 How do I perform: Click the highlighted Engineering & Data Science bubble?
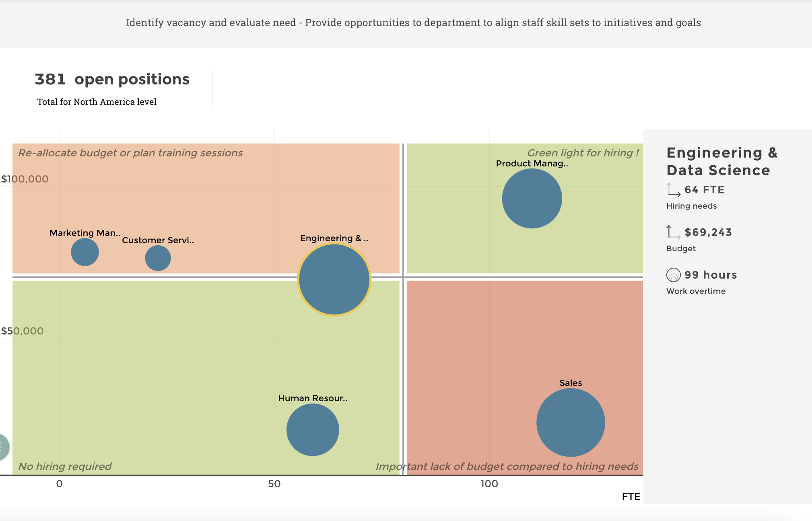coord(334,279)
